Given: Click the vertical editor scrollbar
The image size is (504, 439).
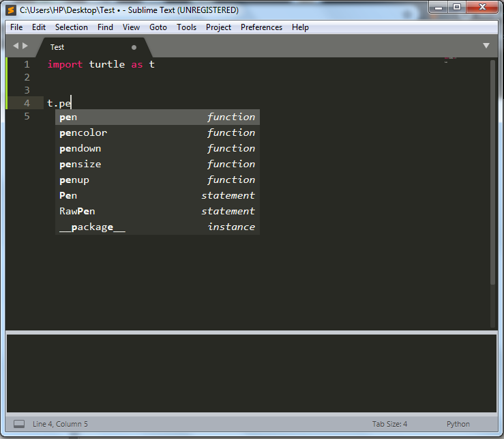Looking at the screenshot, I should pyautogui.click(x=493, y=172).
